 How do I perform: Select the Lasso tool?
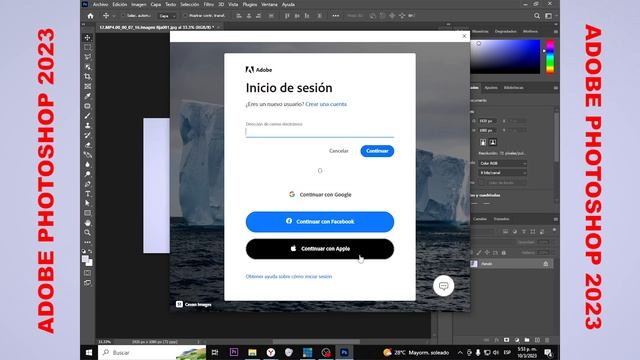[x=87, y=57]
